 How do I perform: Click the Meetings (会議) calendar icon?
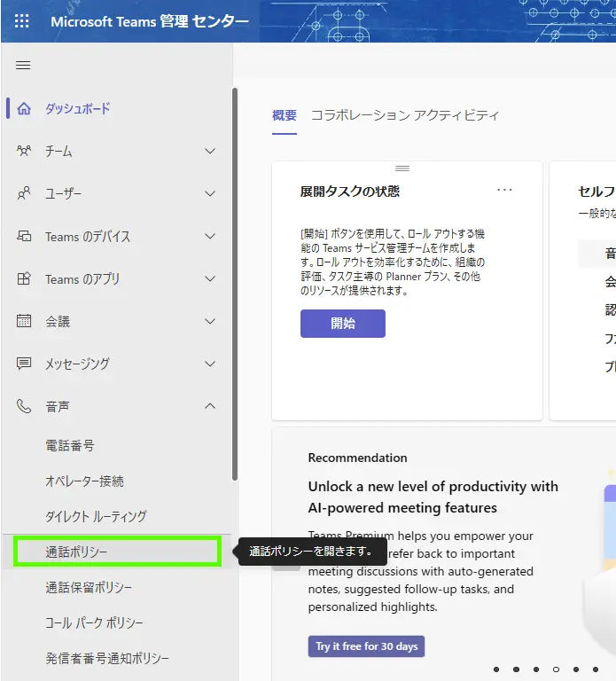click(x=24, y=321)
